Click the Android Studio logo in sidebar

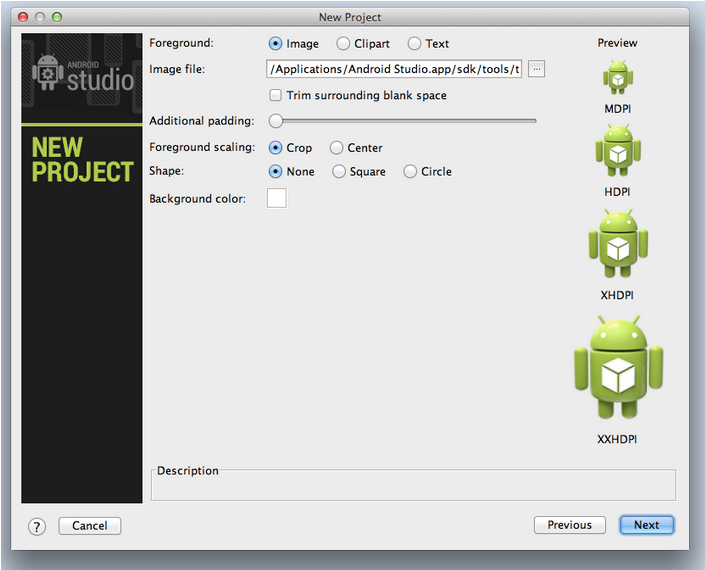point(82,72)
